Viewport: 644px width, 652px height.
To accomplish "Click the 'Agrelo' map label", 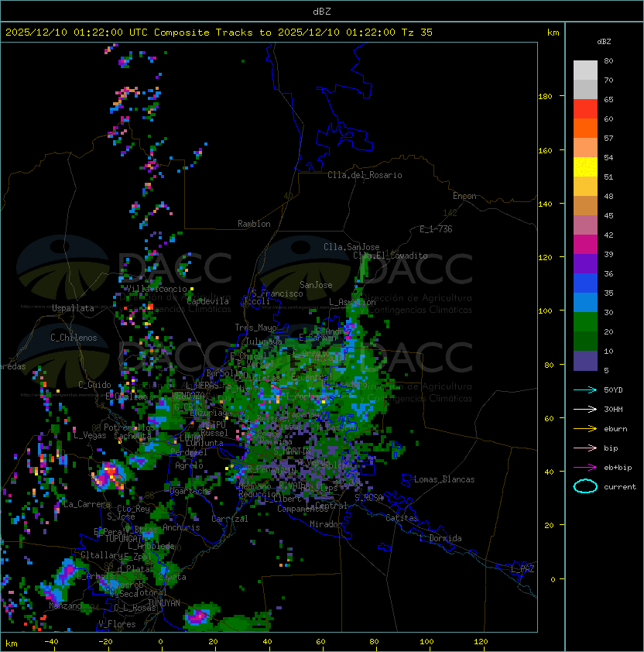I will [x=189, y=465].
